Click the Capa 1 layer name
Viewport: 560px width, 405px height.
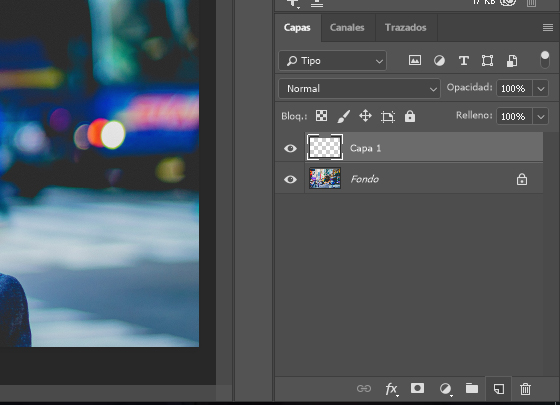click(365, 148)
